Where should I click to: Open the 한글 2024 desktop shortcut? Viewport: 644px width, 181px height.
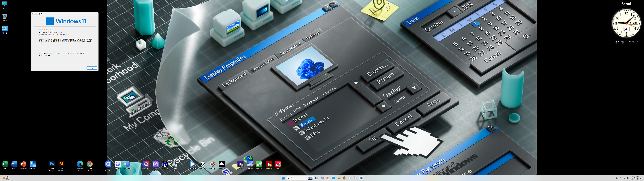point(33,165)
